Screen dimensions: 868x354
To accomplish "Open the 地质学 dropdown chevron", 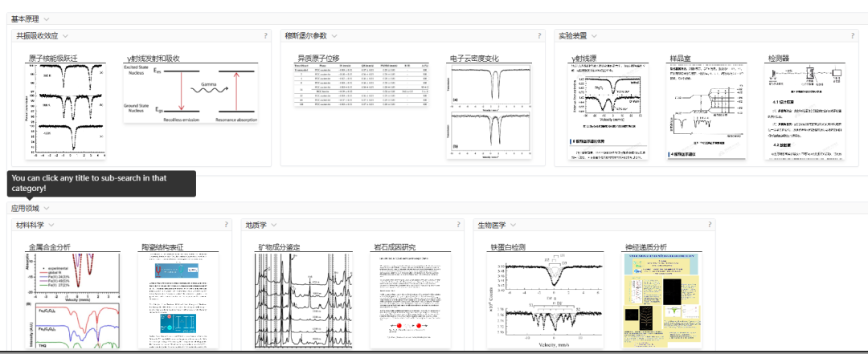I will 274,225.
